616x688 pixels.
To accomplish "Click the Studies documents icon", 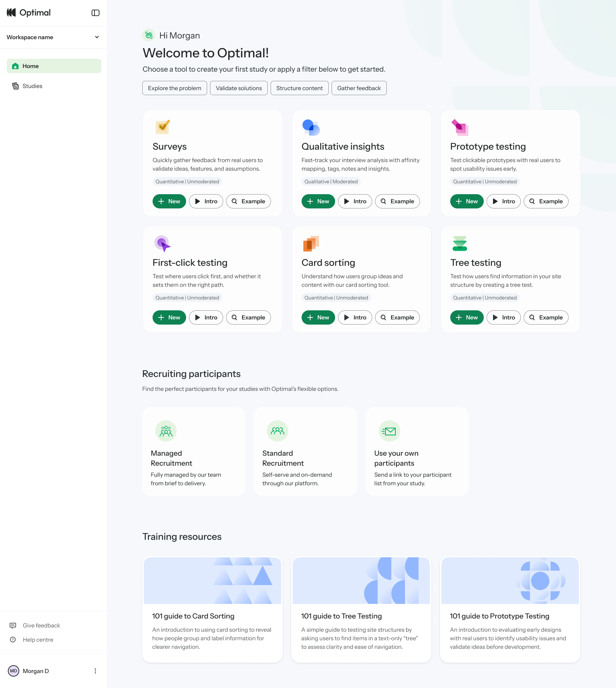I will [15, 86].
